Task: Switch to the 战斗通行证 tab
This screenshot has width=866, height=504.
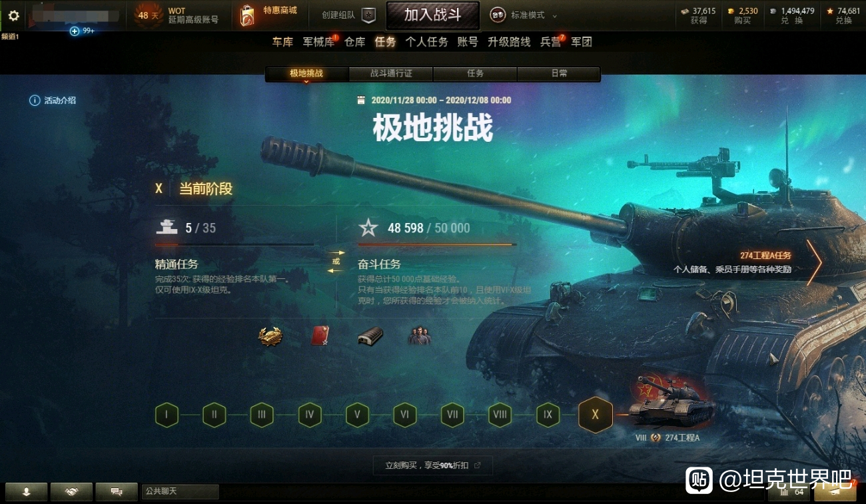Action: (391, 74)
